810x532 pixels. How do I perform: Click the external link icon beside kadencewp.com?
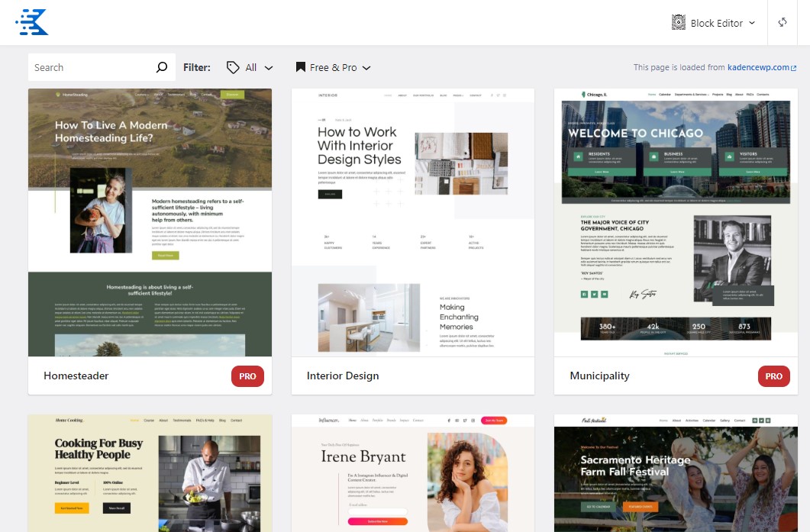tap(794, 68)
